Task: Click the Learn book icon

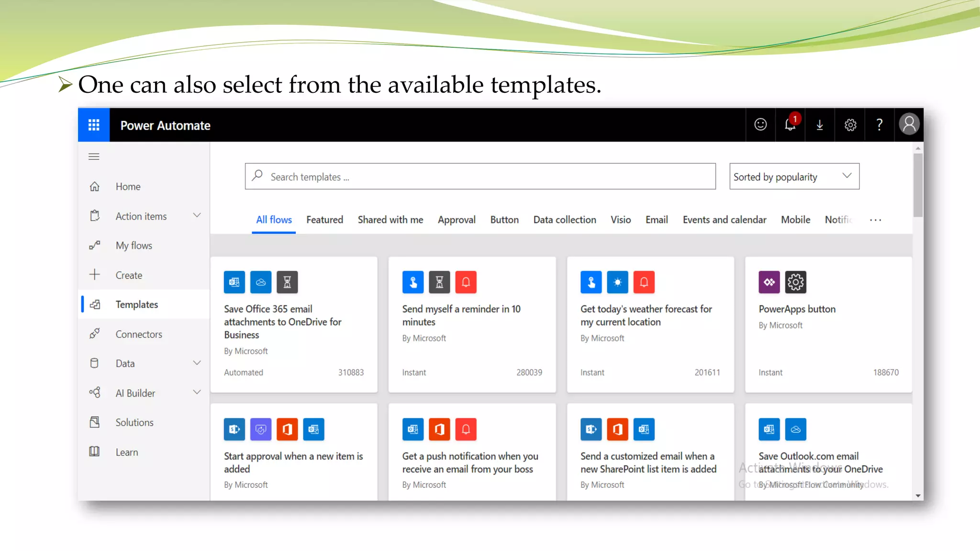Action: (95, 452)
